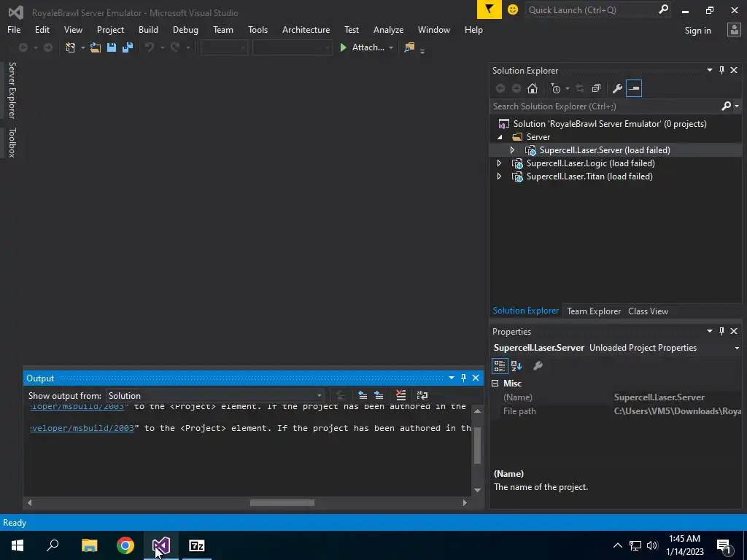Screen dimensions: 747x560
Task: Open the Debug menu
Action: tap(185, 29)
